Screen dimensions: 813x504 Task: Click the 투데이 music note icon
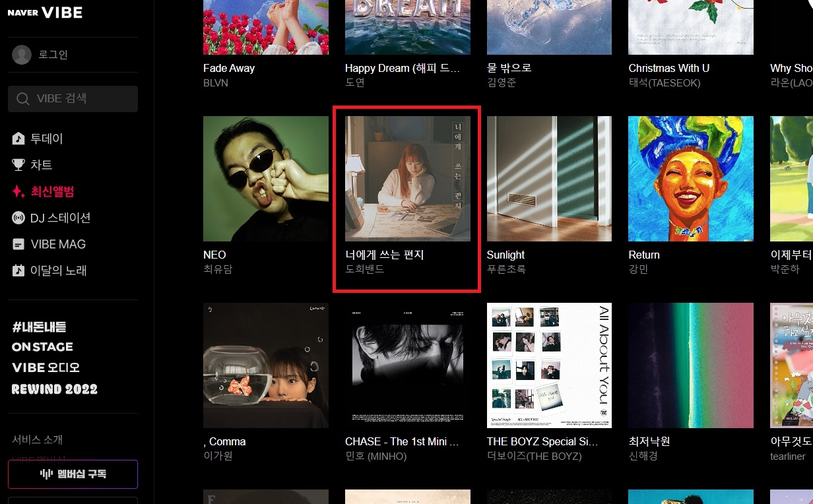pyautogui.click(x=18, y=139)
